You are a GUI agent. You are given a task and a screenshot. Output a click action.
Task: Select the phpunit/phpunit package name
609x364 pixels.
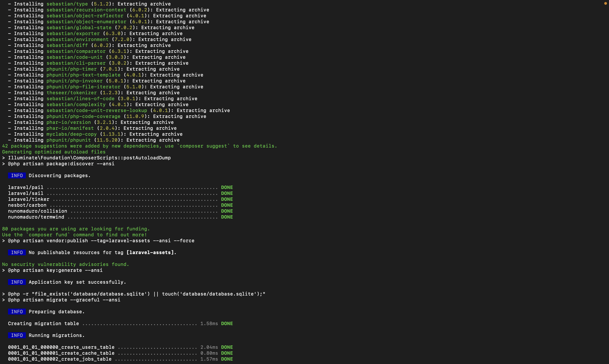[x=68, y=140]
